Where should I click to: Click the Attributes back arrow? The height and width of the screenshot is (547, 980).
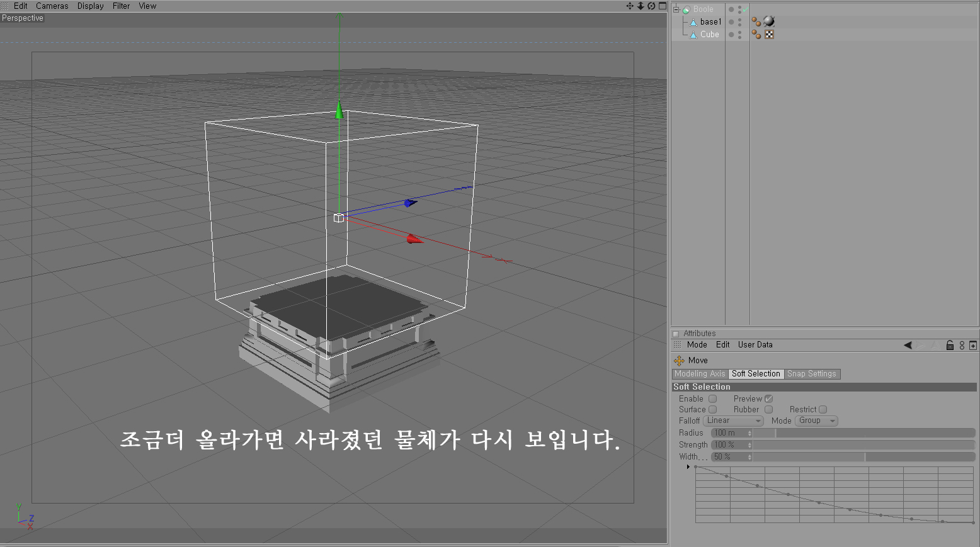908,345
